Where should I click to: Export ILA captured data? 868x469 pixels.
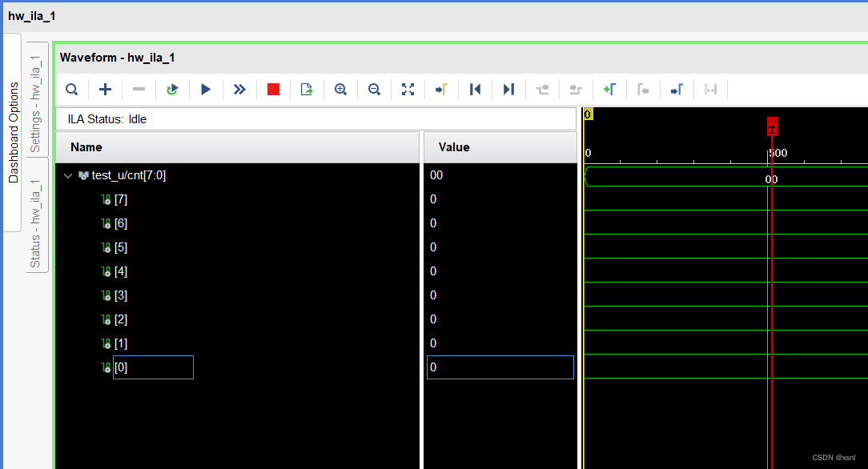pyautogui.click(x=306, y=89)
